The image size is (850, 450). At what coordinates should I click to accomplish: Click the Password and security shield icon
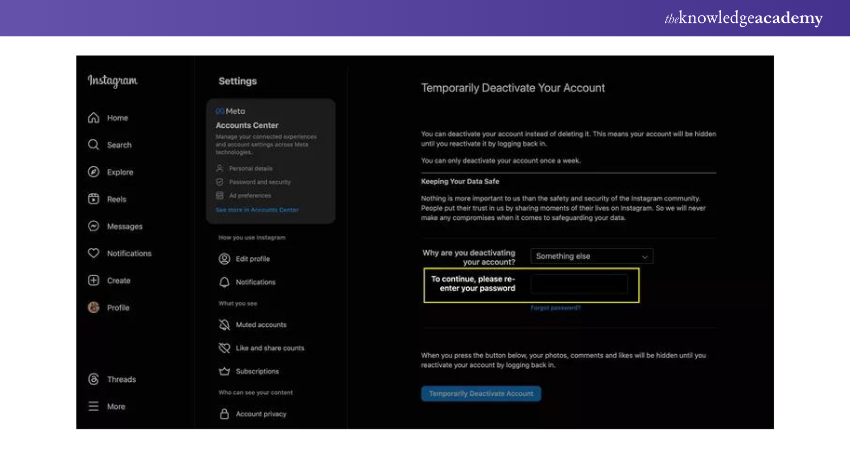pos(220,182)
